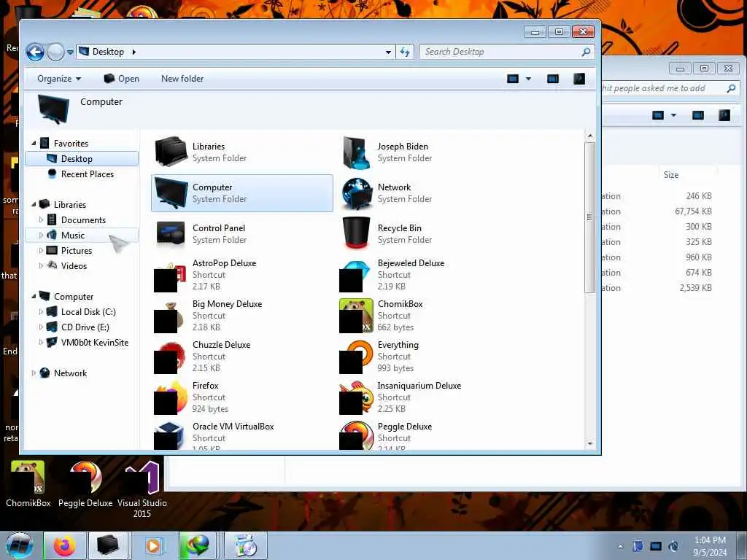This screenshot has width=747, height=560.
Task: Open the recent pages dropdown arrow
Action: (70, 52)
